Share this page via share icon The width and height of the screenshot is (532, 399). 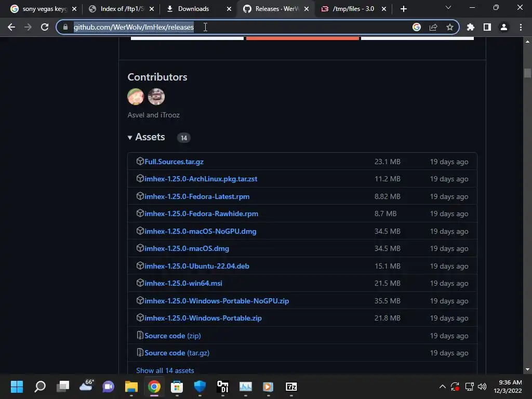tap(433, 27)
